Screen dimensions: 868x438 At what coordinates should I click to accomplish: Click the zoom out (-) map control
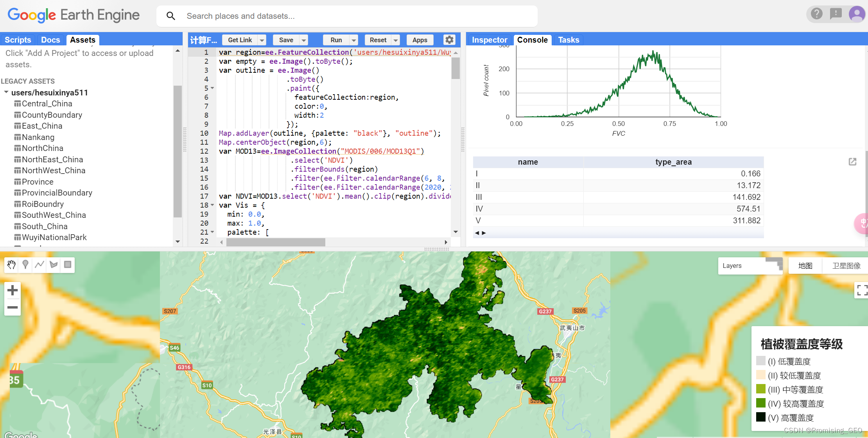(x=11, y=307)
